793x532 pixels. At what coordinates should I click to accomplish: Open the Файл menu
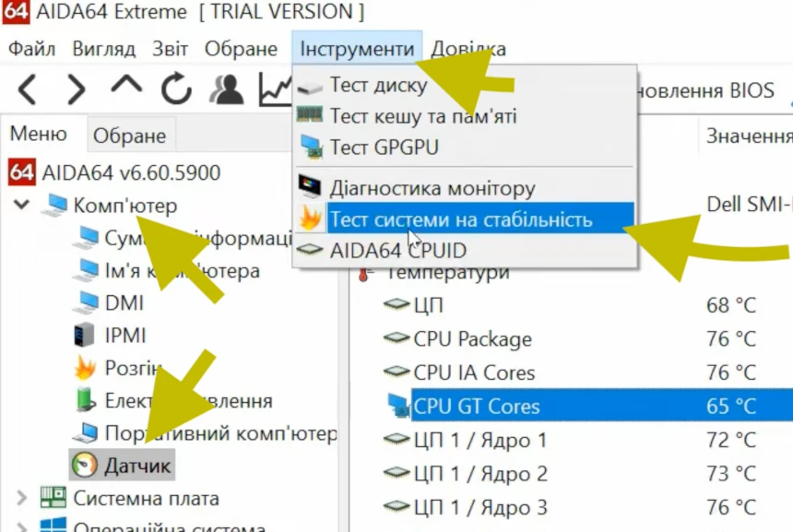pyautogui.click(x=32, y=49)
